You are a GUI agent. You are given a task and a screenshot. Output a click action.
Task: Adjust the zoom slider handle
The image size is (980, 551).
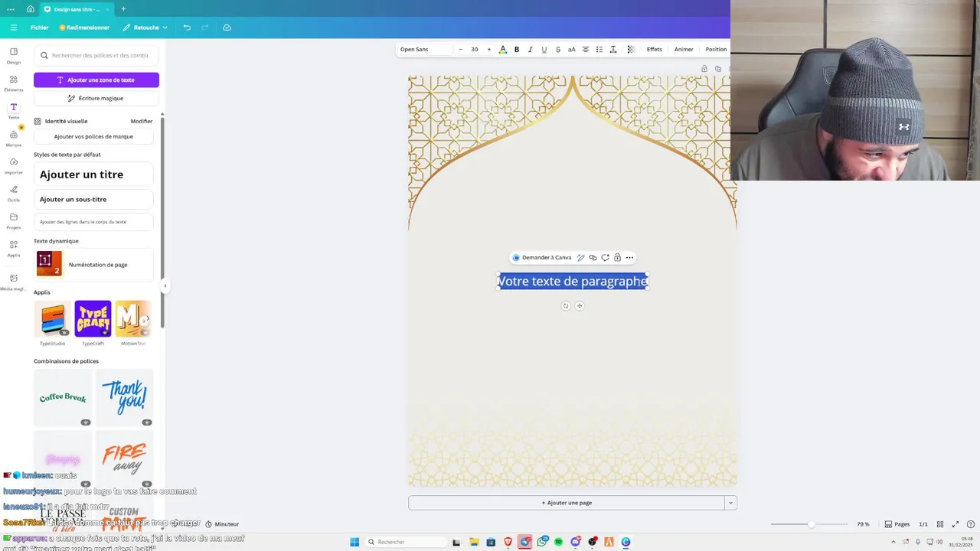pos(811,524)
